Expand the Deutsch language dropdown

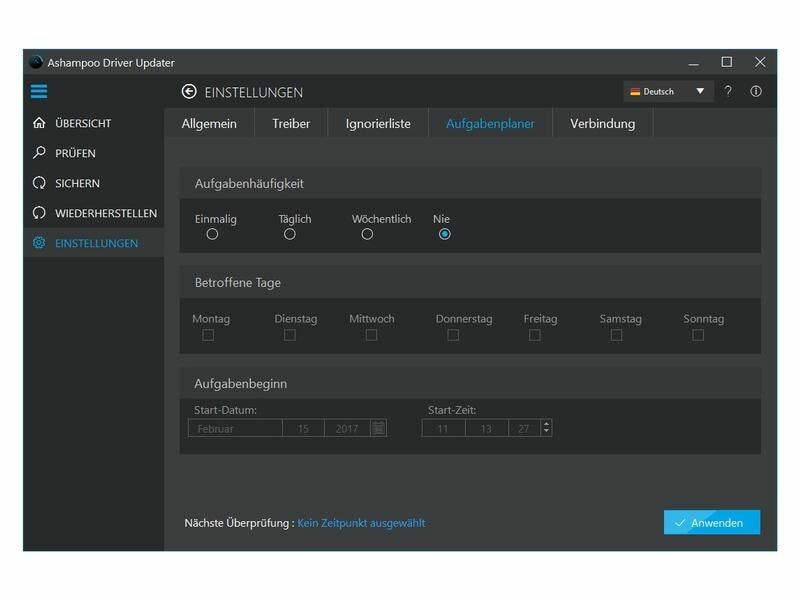coord(667,92)
